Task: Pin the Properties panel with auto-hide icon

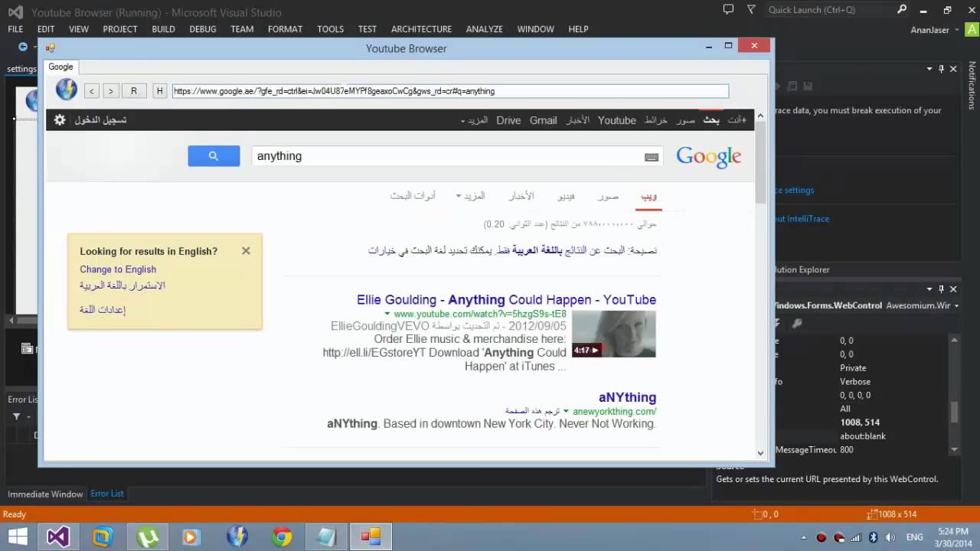Action: tap(941, 289)
